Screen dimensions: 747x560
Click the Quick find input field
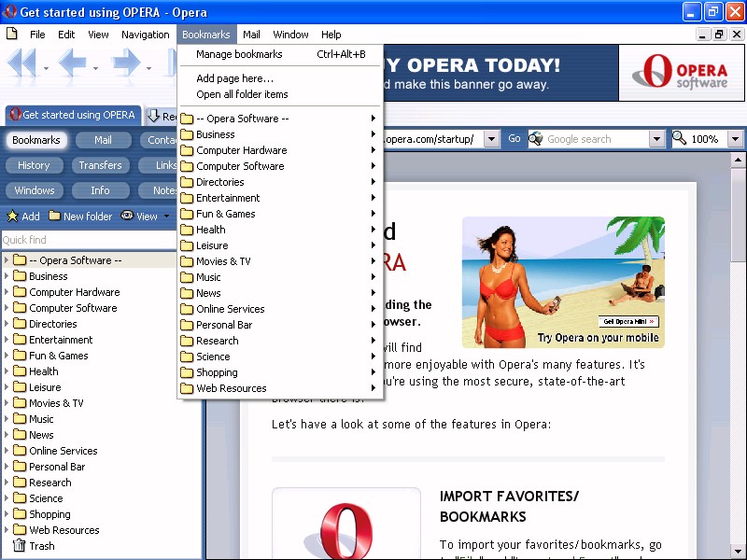pos(89,240)
